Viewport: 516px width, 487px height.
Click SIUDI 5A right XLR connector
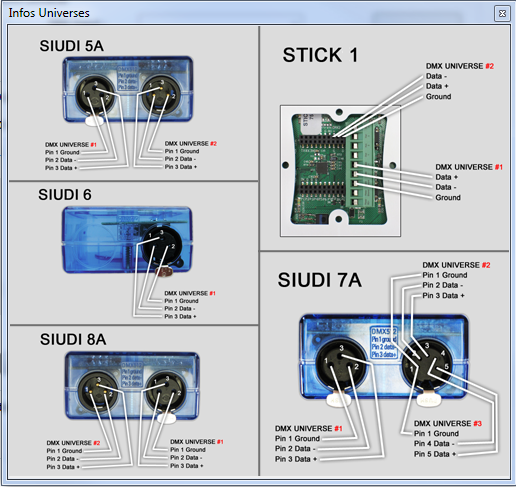point(161,94)
